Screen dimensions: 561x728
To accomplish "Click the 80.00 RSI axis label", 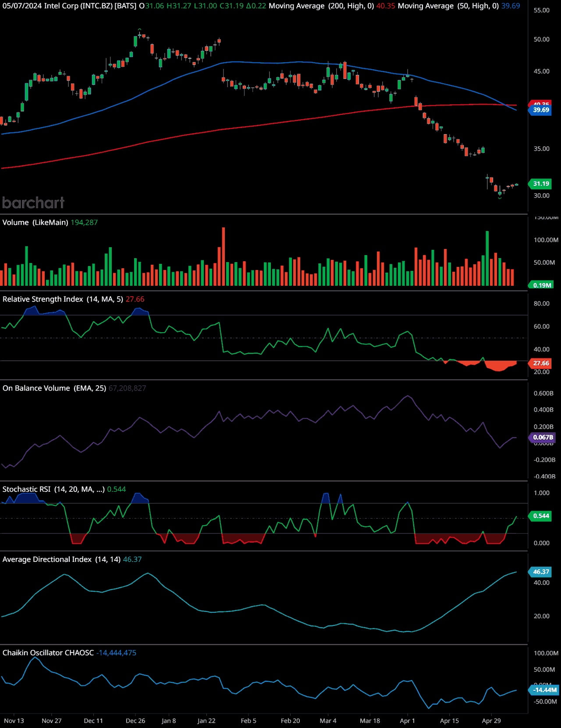I will point(542,303).
